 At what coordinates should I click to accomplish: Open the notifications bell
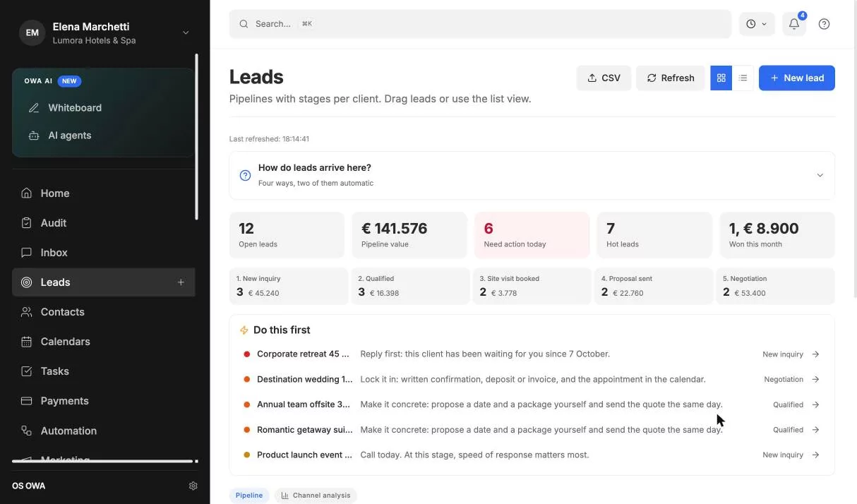(794, 24)
